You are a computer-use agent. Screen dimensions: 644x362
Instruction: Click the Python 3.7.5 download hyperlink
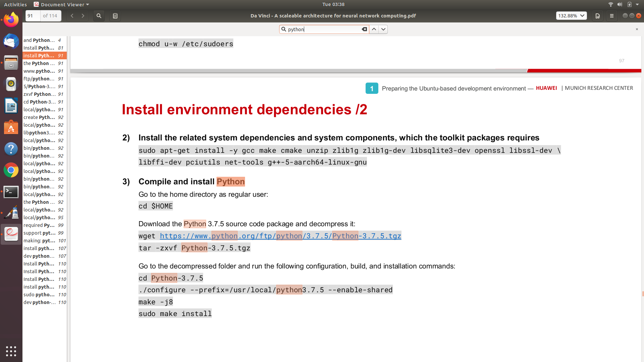click(281, 236)
